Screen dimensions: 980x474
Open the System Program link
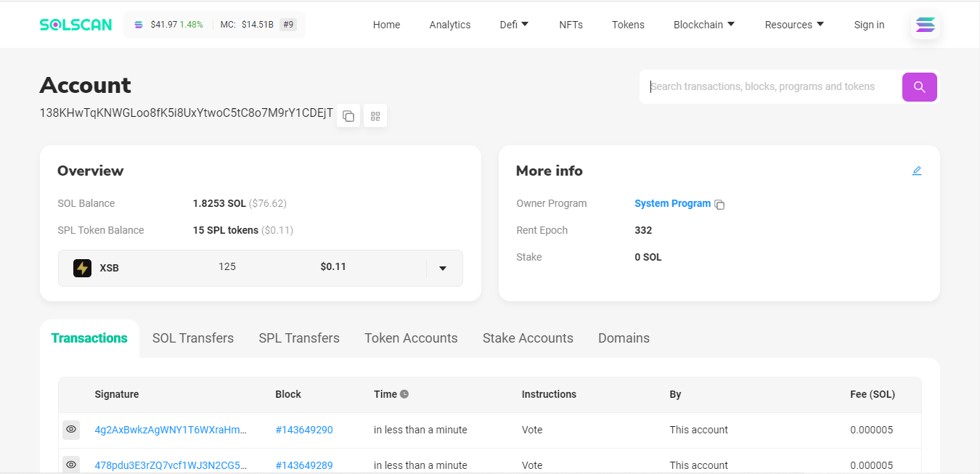[x=672, y=204]
